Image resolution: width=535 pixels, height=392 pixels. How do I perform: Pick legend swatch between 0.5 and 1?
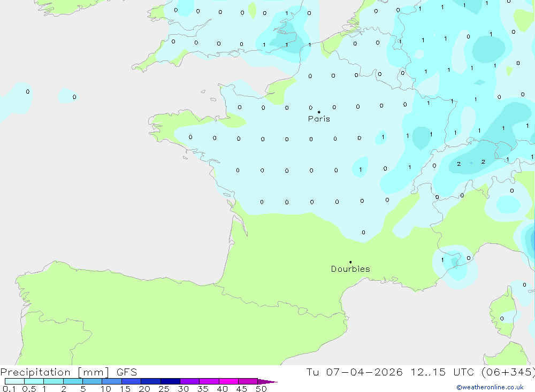34,381
